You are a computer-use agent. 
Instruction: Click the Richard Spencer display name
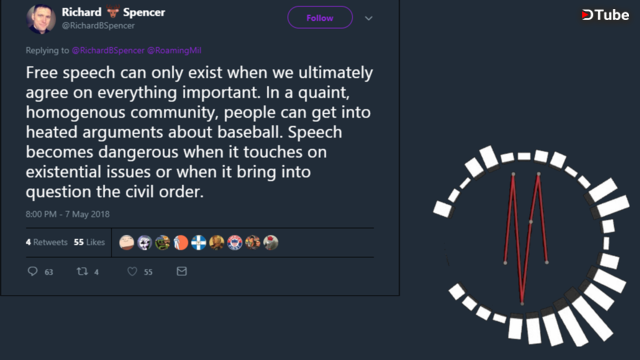point(113,12)
